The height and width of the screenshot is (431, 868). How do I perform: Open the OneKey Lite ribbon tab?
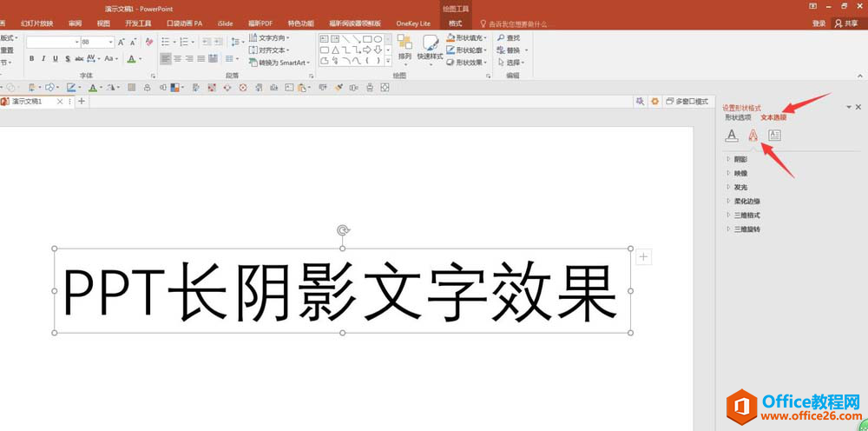[x=413, y=23]
